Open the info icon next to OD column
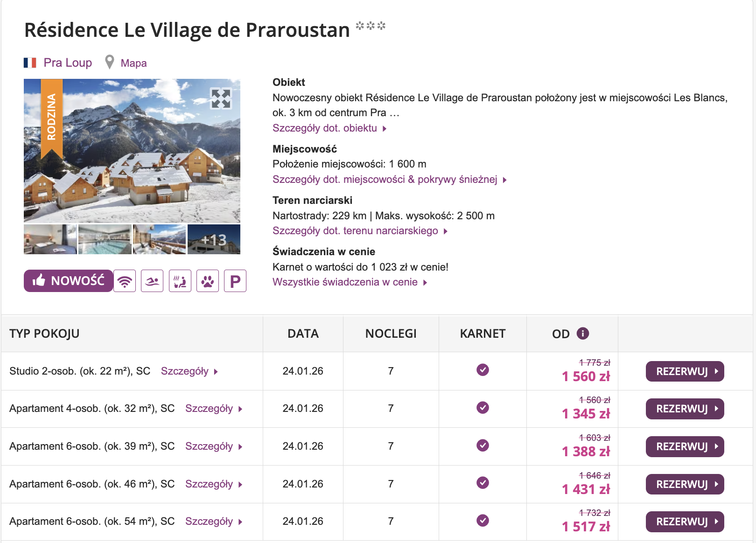 [583, 333]
